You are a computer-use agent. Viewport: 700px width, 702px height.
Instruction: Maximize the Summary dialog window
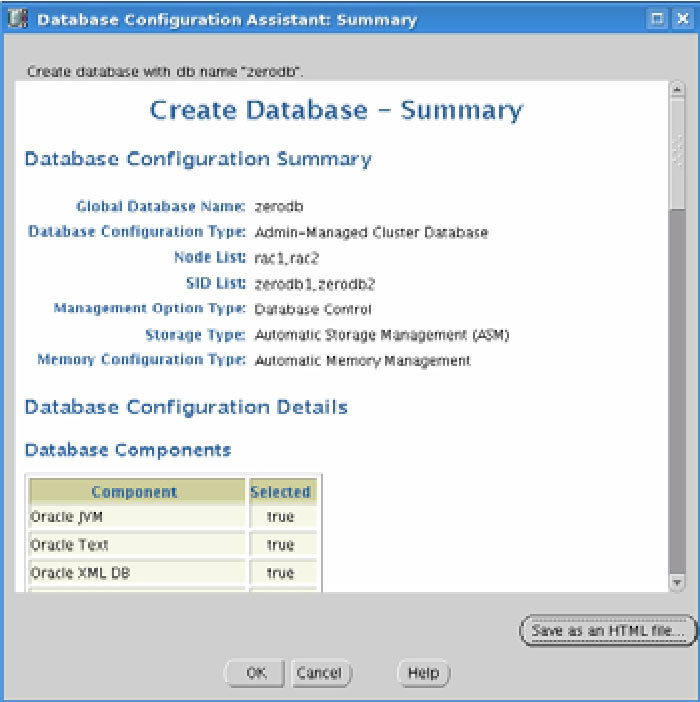tap(657, 19)
